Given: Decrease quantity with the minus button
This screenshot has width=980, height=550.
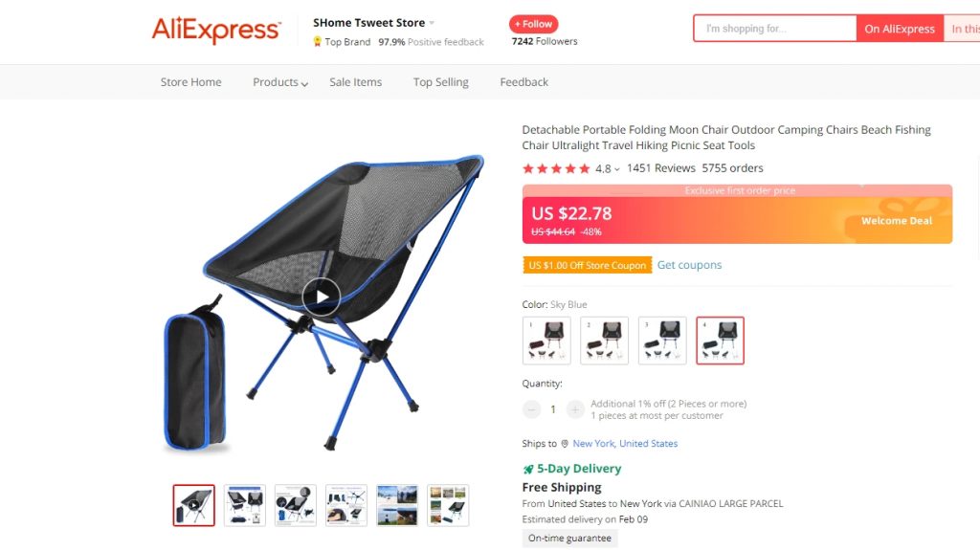Looking at the screenshot, I should pos(531,409).
